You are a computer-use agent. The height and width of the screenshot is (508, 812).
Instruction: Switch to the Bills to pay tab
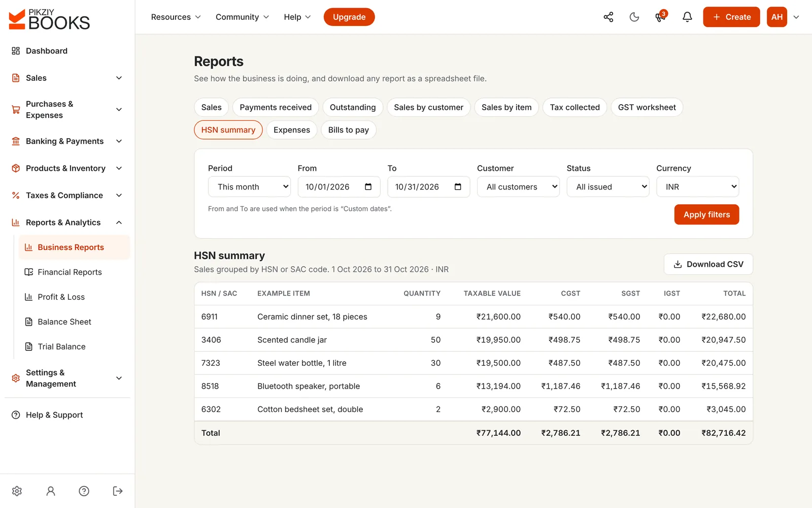click(348, 130)
